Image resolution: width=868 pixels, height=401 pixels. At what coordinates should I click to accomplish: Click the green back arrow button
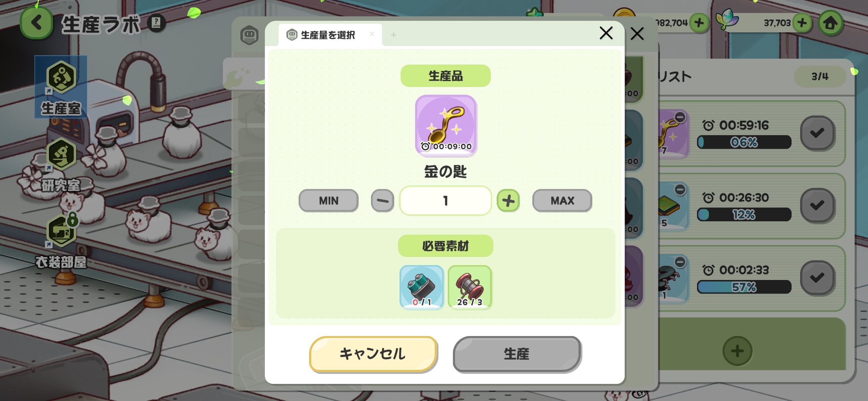(36, 23)
